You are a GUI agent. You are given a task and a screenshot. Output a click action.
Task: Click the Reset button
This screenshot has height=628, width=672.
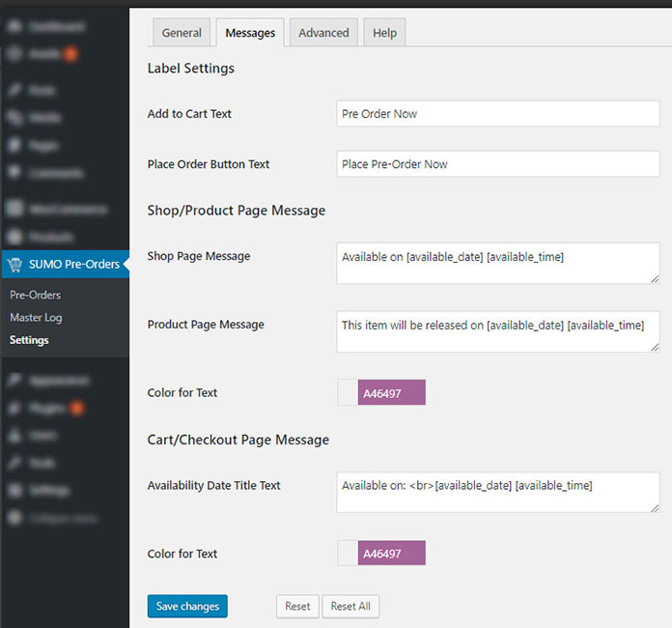click(x=297, y=606)
